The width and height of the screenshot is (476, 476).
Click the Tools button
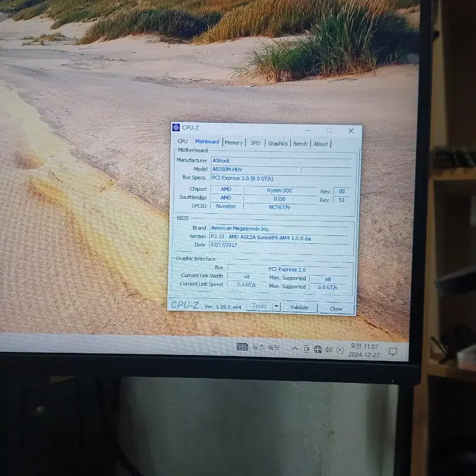(x=259, y=306)
